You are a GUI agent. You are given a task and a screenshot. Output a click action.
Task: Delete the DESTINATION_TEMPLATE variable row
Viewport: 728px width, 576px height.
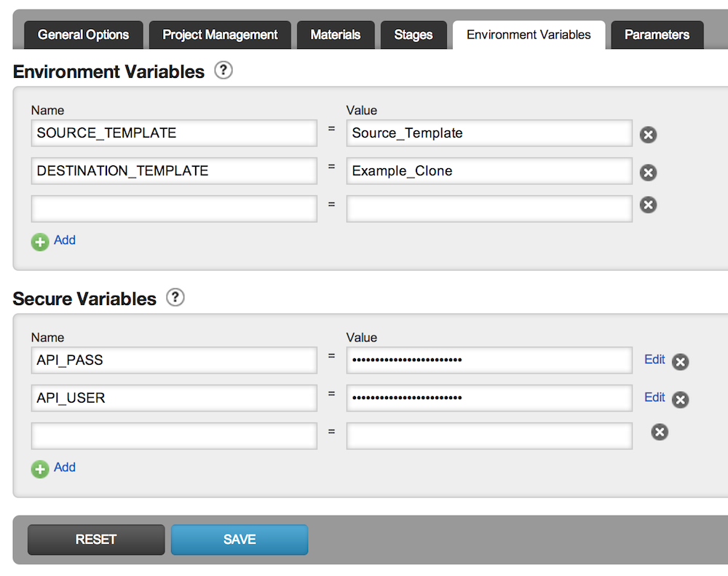(648, 173)
